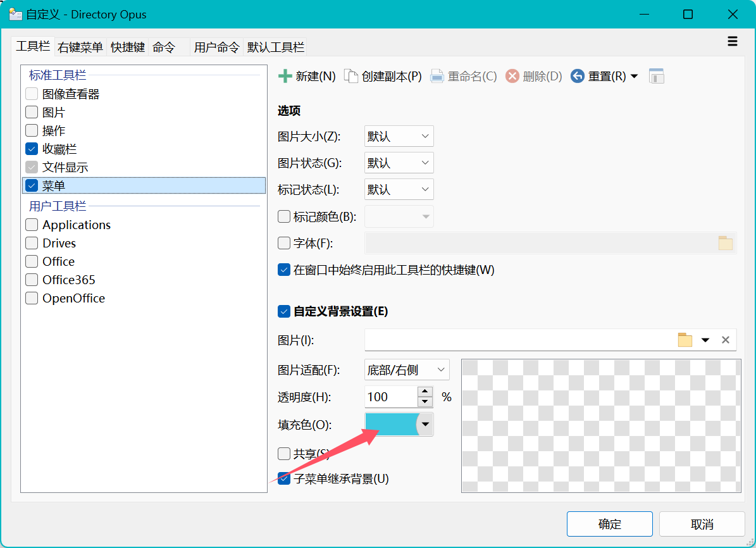
Task: Click the folder icon in 图片(I) field
Action: [685, 340]
